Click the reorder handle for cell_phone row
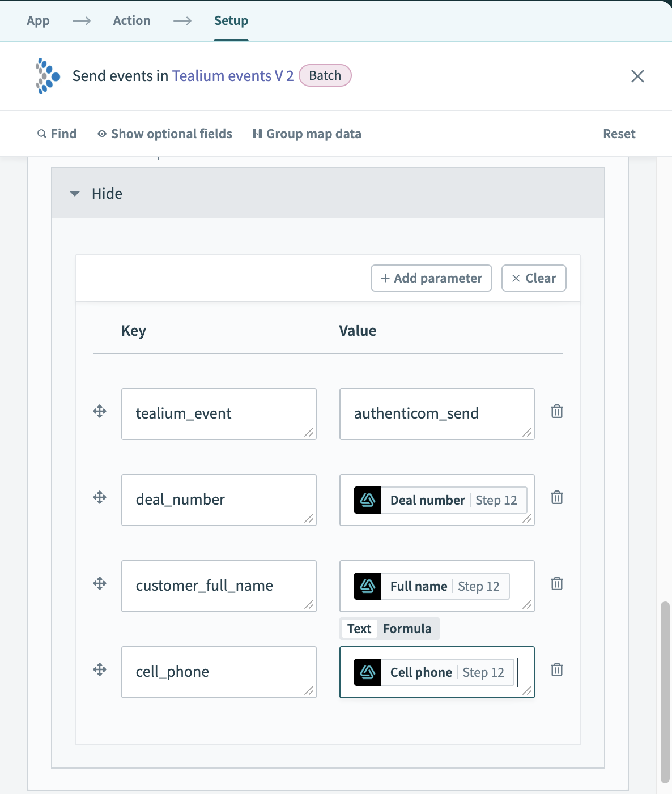This screenshot has width=672, height=794. [x=100, y=670]
